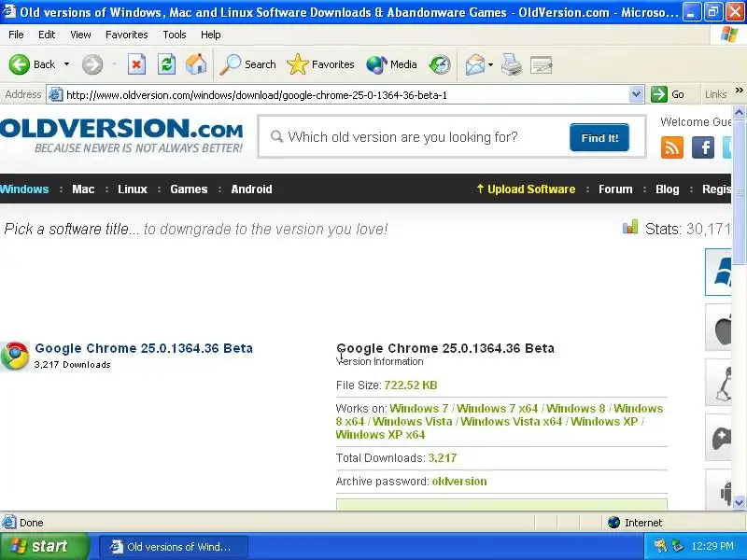Click the Stats bar chart icon
The height and width of the screenshot is (560, 747).
(x=630, y=227)
